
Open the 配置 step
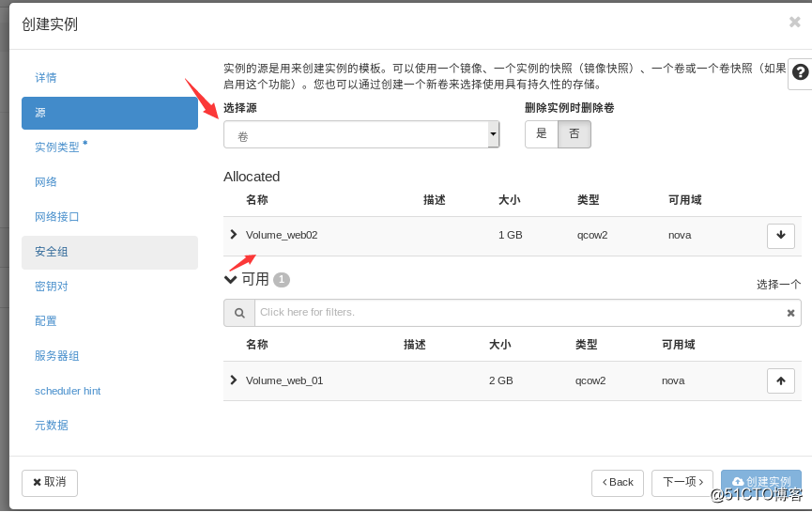46,321
